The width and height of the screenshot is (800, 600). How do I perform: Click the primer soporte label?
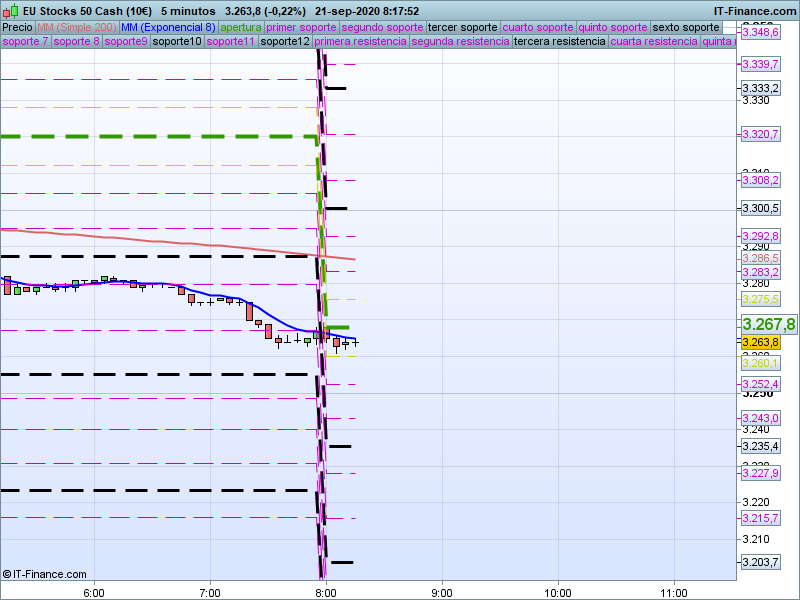click(302, 27)
